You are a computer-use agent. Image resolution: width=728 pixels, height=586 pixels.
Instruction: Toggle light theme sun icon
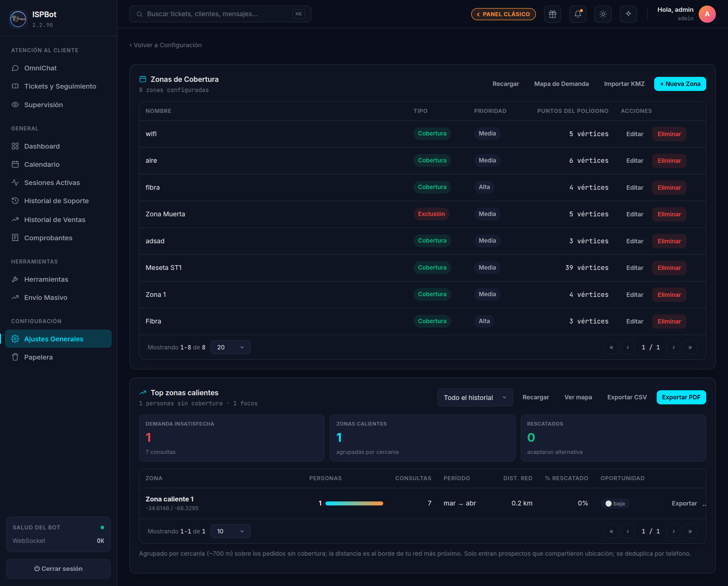(603, 14)
